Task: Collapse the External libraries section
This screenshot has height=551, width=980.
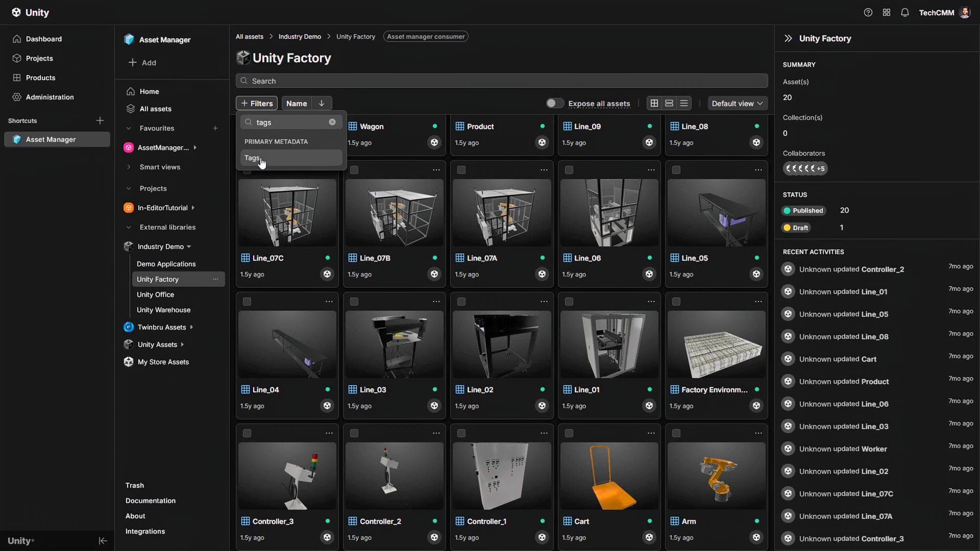Action: 129,227
